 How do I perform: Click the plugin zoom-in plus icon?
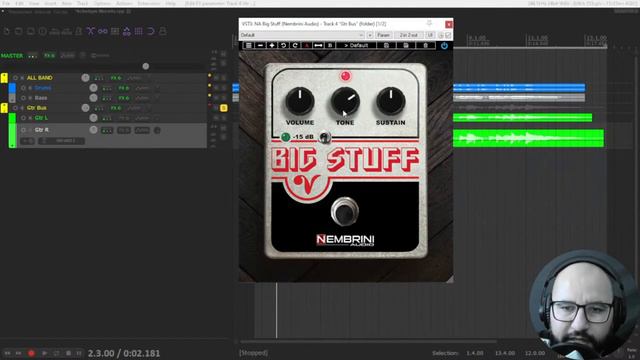coord(272,45)
